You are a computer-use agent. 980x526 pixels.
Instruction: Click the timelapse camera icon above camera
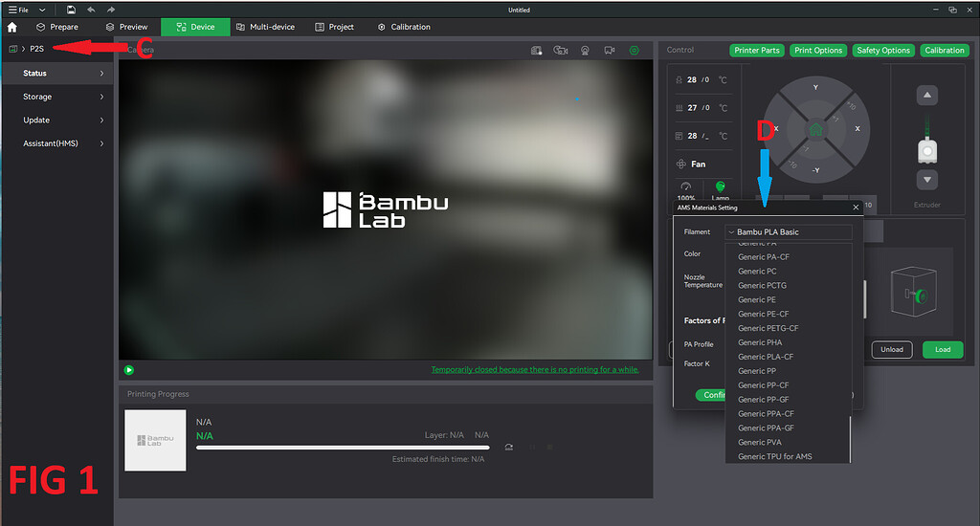[561, 50]
